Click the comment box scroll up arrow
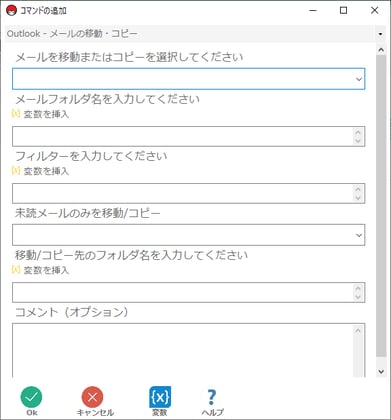Viewport: 391px width, 420px height. click(x=358, y=331)
